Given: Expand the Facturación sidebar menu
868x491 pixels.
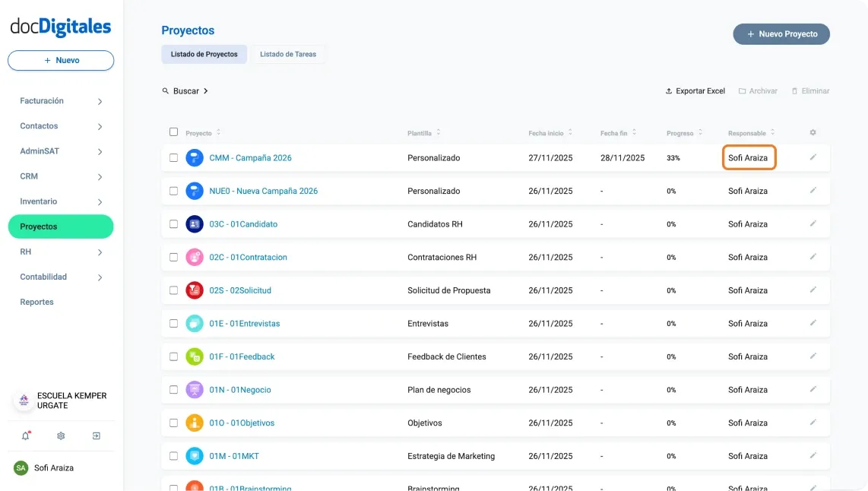Looking at the screenshot, I should (100, 101).
